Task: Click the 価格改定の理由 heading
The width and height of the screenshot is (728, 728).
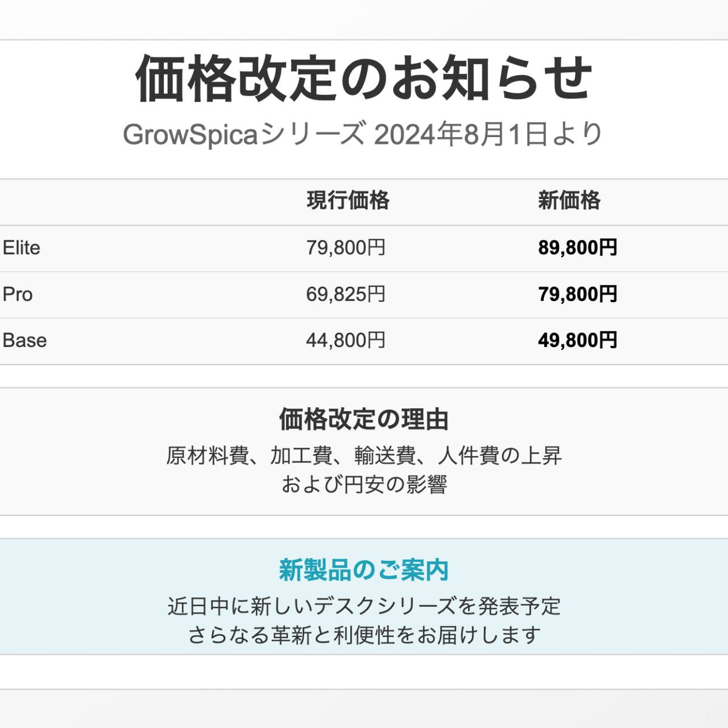Action: (x=363, y=419)
